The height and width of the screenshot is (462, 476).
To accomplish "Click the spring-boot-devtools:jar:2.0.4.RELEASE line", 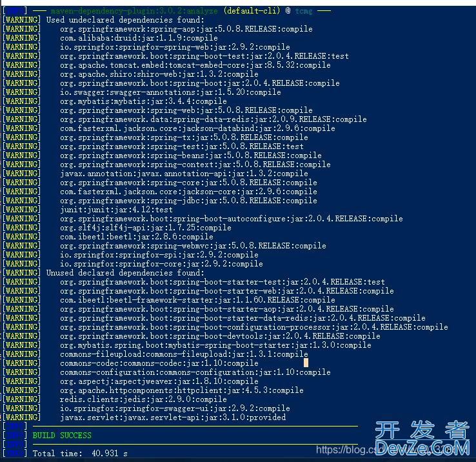I will click(220, 336).
